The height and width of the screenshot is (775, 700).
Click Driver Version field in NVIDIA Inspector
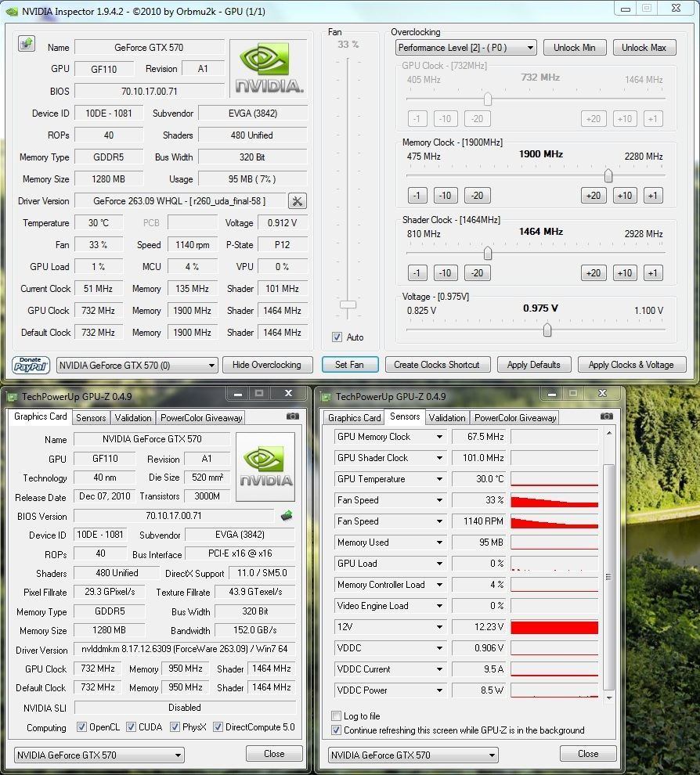tap(180, 200)
